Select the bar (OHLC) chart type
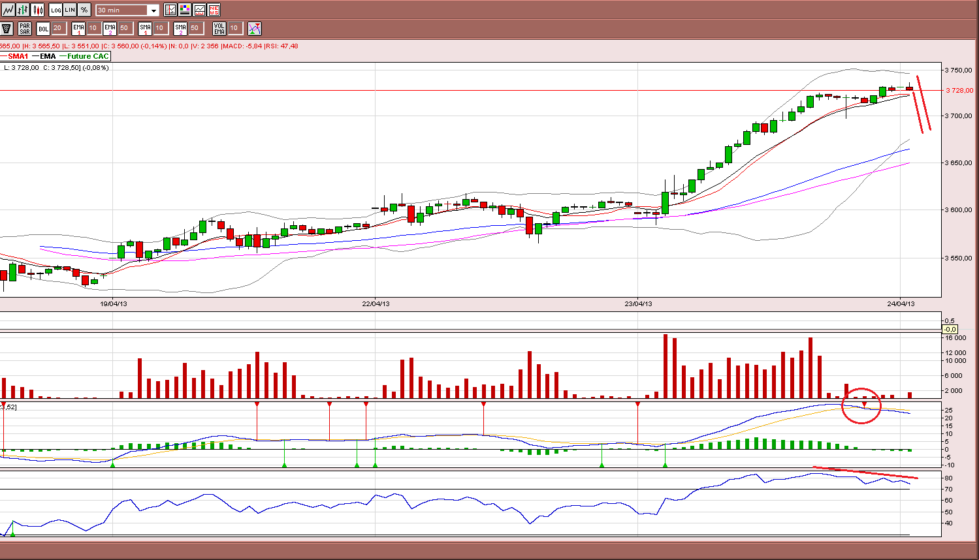The height and width of the screenshot is (560, 979). pos(23,10)
